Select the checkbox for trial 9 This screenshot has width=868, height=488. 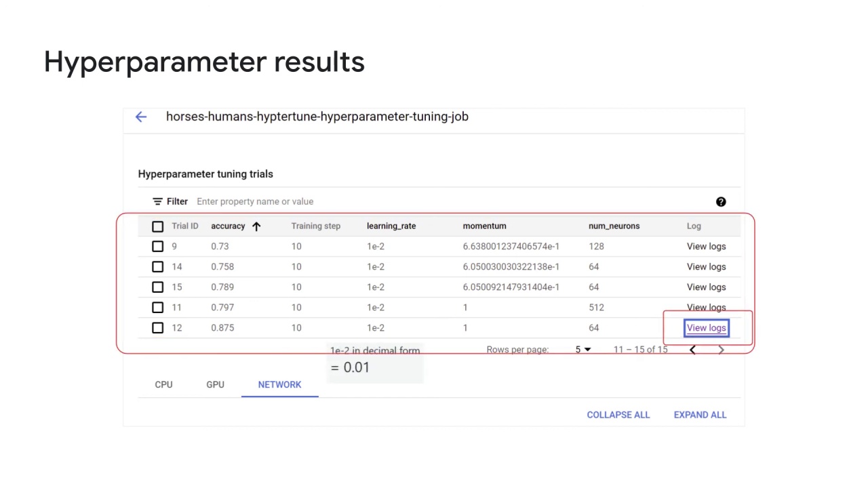tap(158, 247)
